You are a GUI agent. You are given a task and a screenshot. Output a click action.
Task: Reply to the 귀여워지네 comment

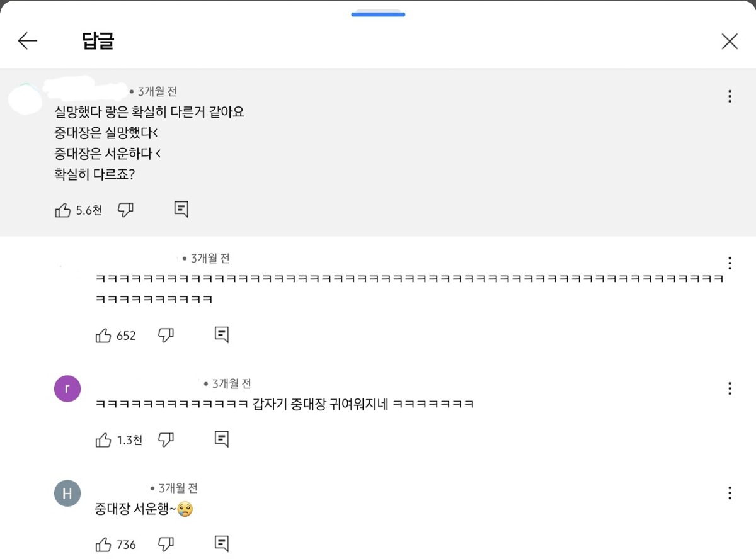(x=221, y=439)
